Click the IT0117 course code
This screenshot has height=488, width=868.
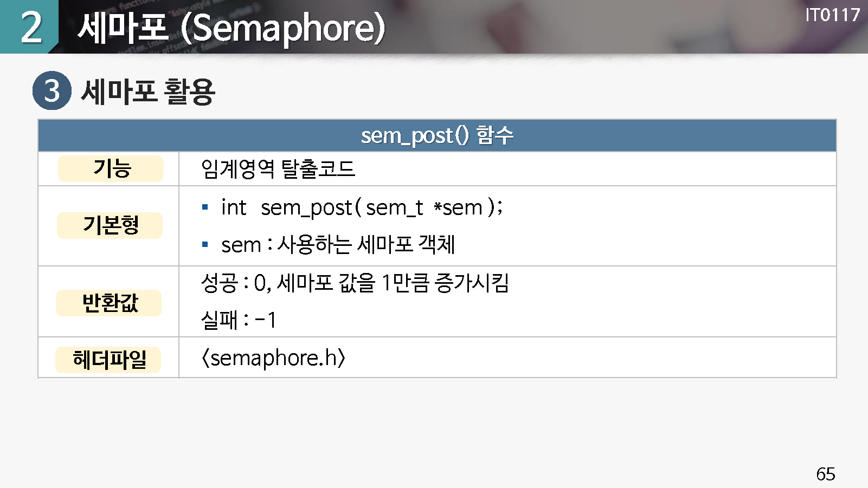coord(832,15)
